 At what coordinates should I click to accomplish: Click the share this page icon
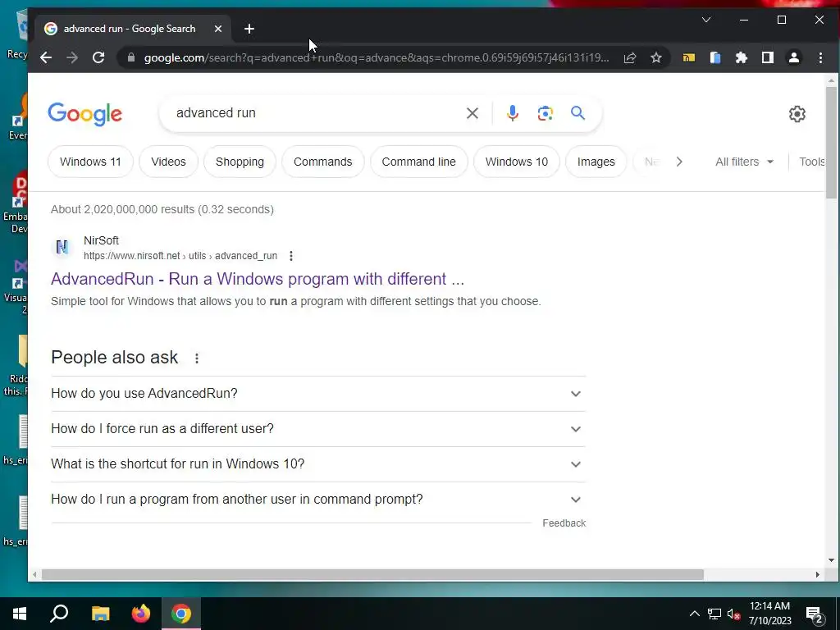coord(630,58)
